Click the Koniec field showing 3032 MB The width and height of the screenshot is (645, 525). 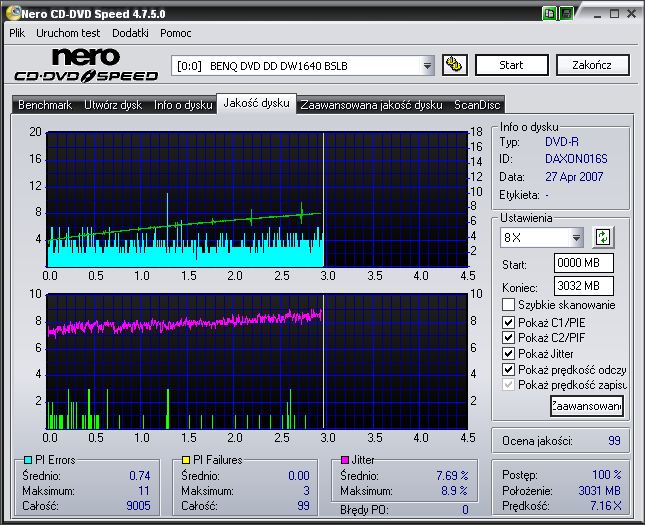pyautogui.click(x=584, y=286)
